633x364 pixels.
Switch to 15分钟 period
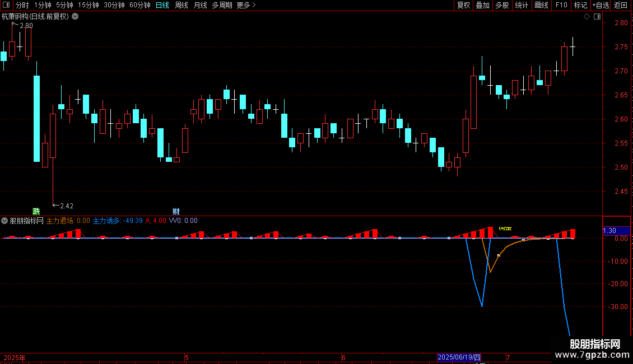[x=89, y=5]
